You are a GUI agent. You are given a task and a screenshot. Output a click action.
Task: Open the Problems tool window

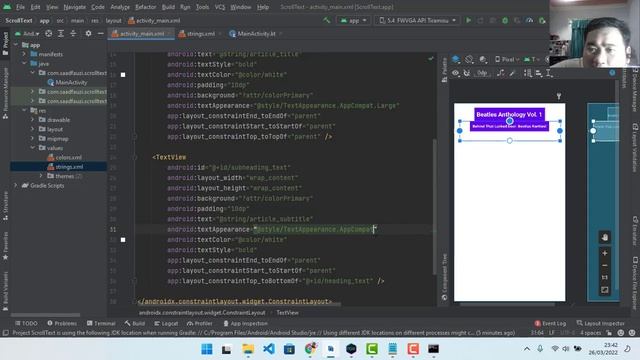click(x=62, y=323)
